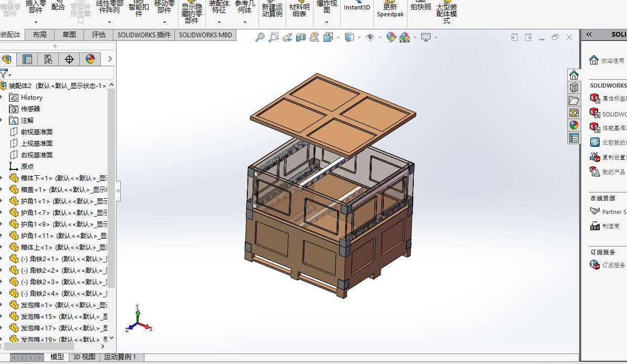
Task: Open the View Orientation dropdown arrow
Action: pyautogui.click(x=338, y=38)
